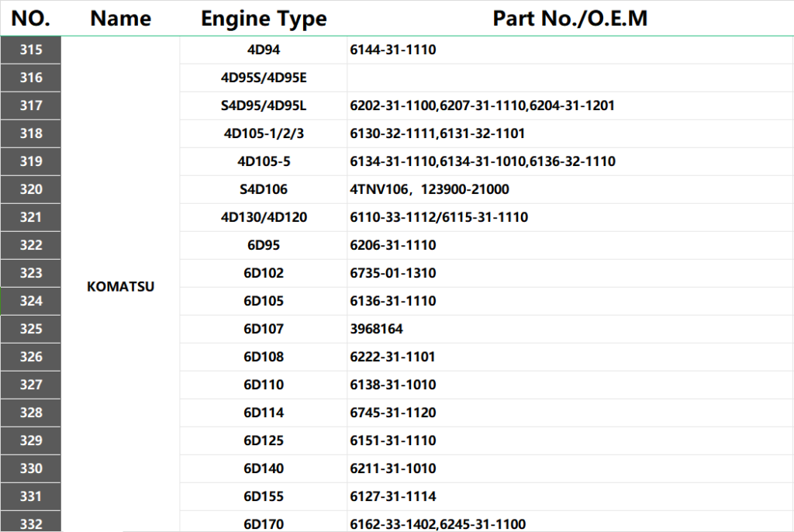The width and height of the screenshot is (794, 532).
Task: Select row number 322
Action: [x=31, y=245]
